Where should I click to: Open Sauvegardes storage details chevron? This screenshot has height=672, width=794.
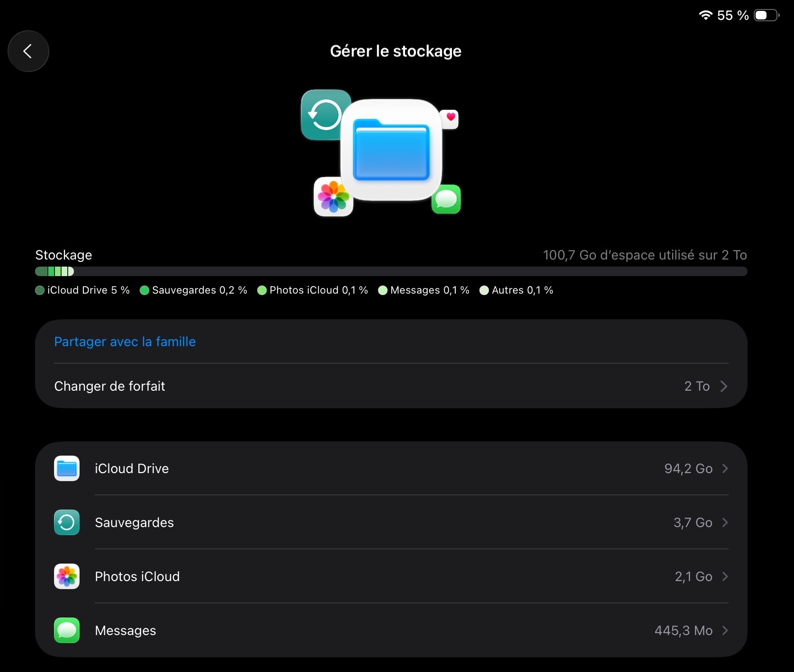click(x=725, y=522)
